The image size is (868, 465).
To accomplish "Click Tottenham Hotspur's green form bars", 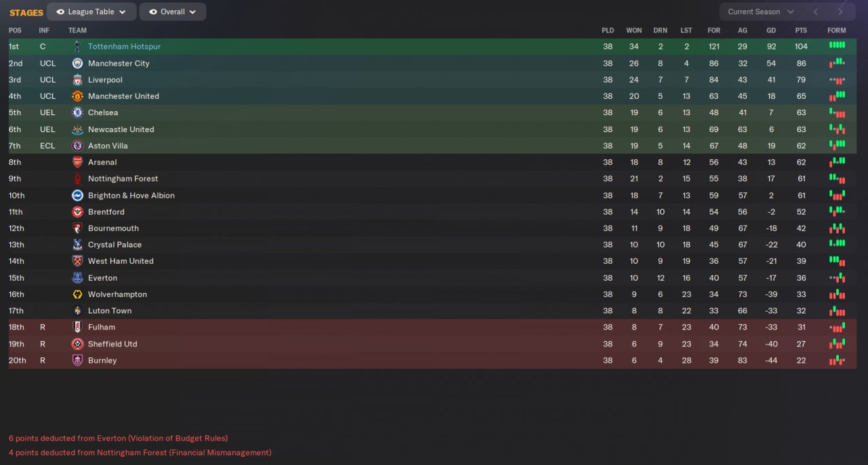I will pyautogui.click(x=837, y=45).
